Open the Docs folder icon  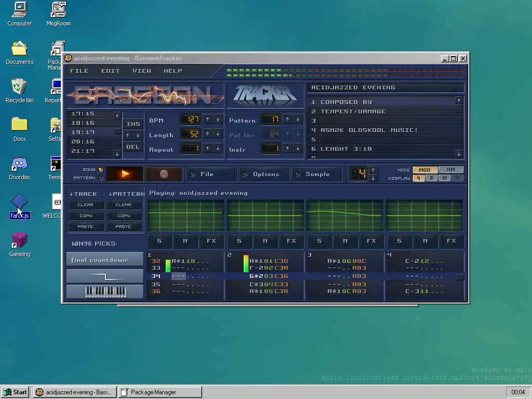(x=19, y=129)
